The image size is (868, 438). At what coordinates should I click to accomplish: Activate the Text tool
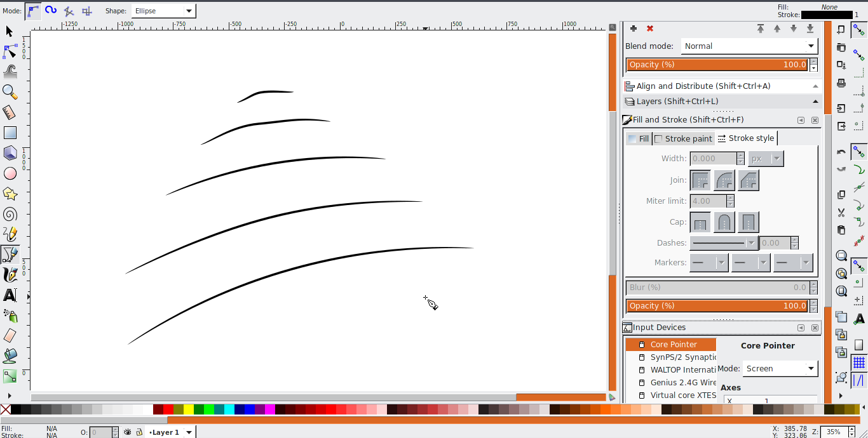[10, 295]
